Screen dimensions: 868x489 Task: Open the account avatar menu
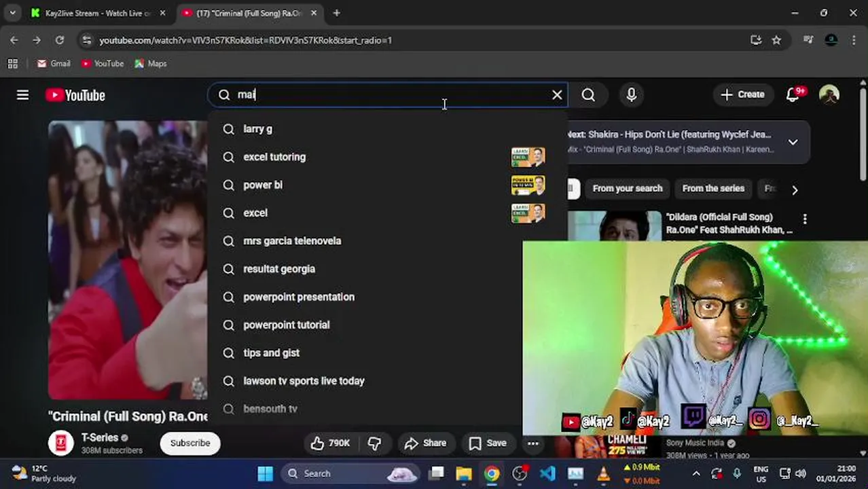829,94
